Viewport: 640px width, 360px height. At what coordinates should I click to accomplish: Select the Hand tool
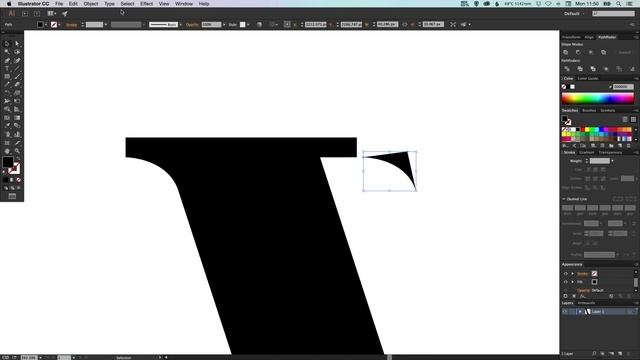(7, 151)
